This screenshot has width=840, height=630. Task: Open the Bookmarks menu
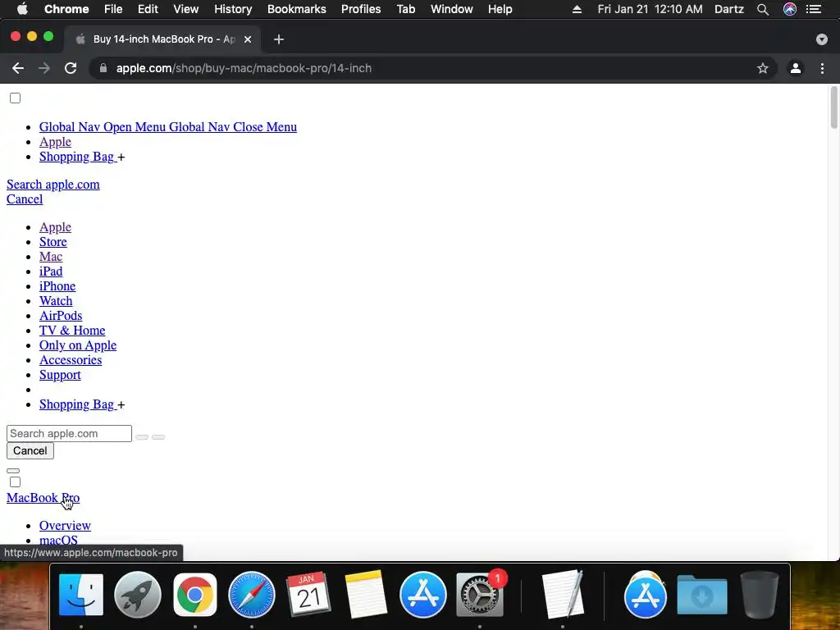pyautogui.click(x=297, y=9)
